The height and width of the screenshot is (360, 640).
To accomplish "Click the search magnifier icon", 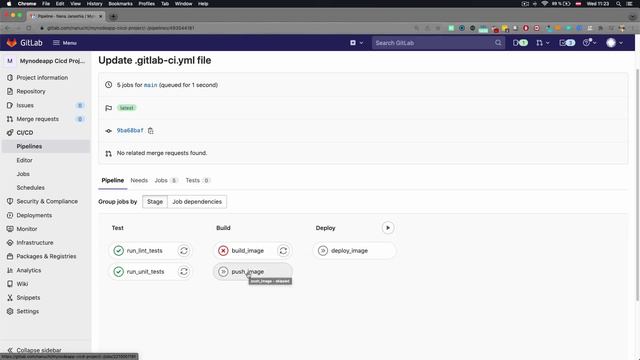I will [x=498, y=43].
